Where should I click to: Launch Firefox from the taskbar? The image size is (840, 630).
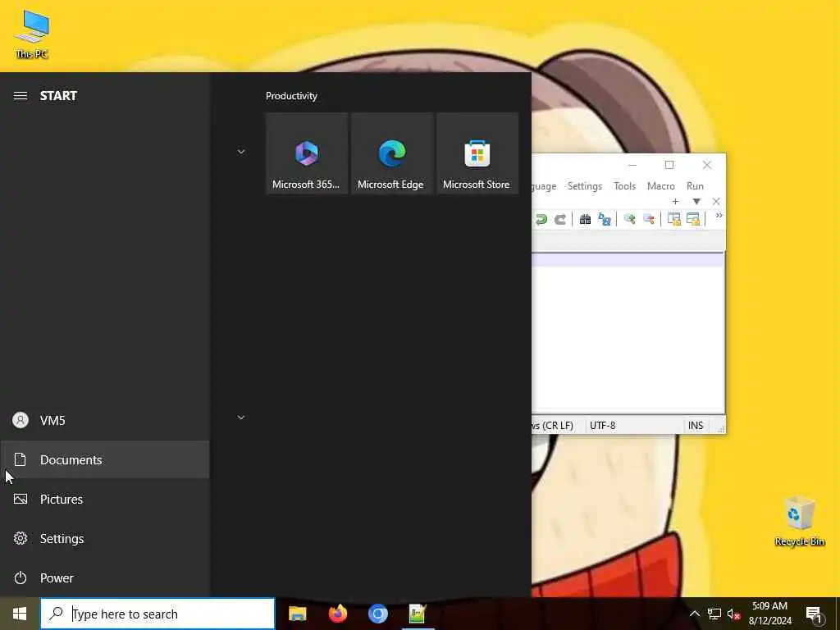[337, 614]
